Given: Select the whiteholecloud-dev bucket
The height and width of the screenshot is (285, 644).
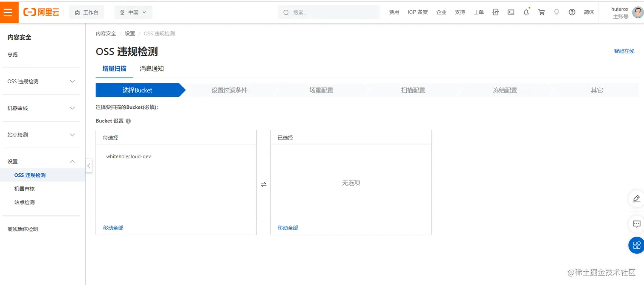Looking at the screenshot, I should (128, 156).
